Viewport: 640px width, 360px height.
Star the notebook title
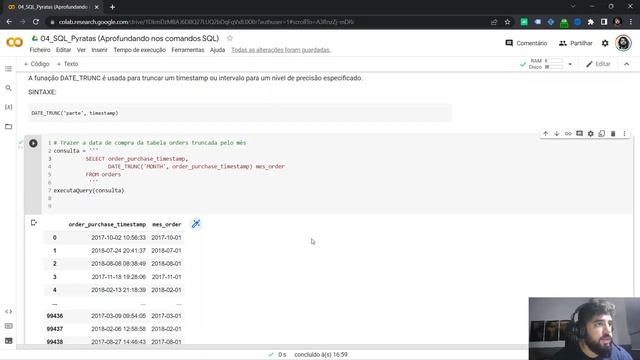[x=230, y=38]
